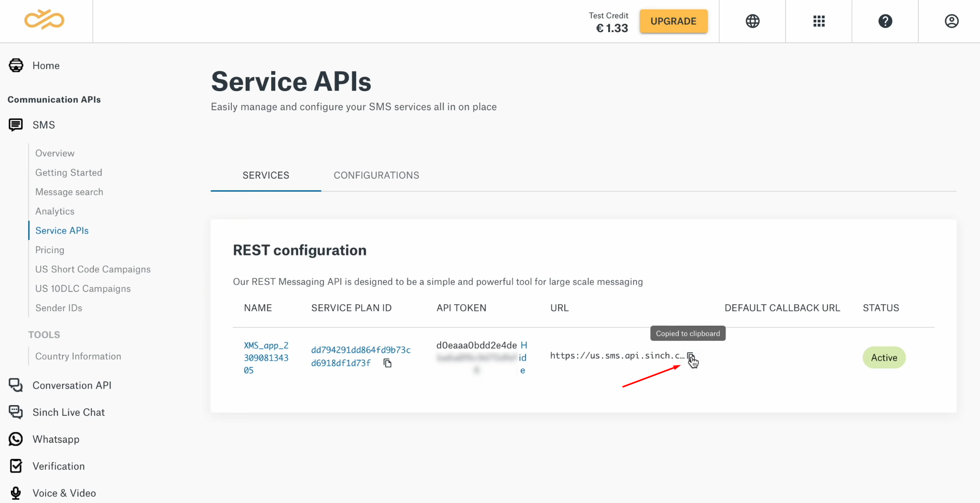
Task: Click the SMS message icon
Action: coord(16,125)
